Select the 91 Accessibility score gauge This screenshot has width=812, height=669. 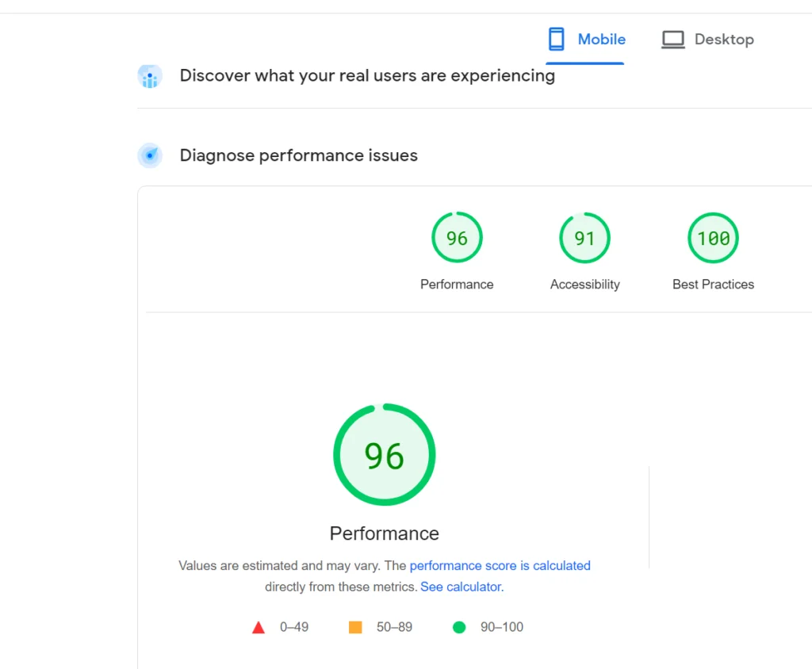coord(584,238)
